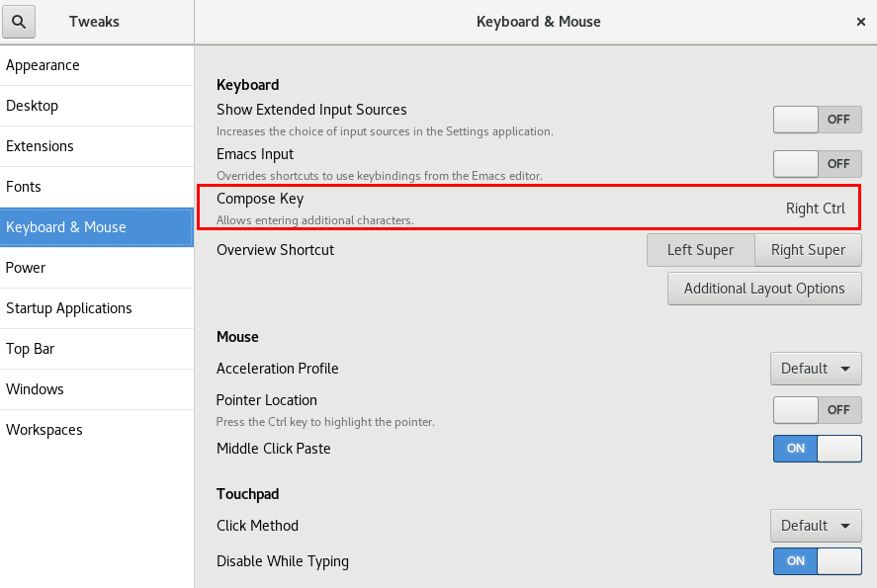Toggle Disable While Typing switch
Screen dimensions: 877x588
click(x=817, y=561)
